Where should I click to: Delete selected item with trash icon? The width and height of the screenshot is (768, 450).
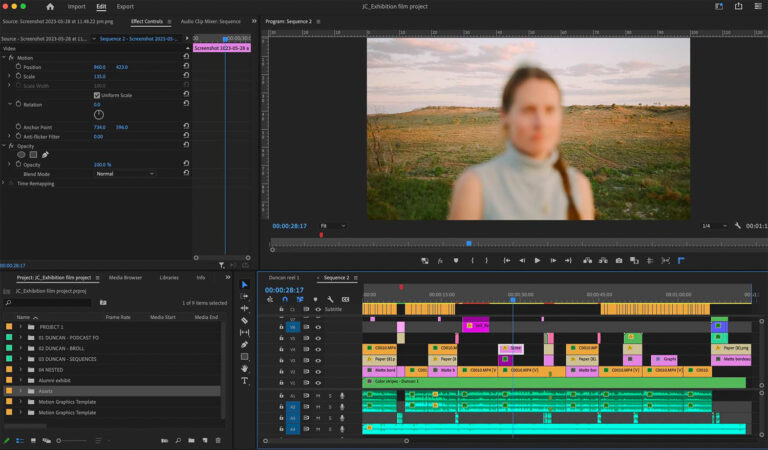click(218, 441)
